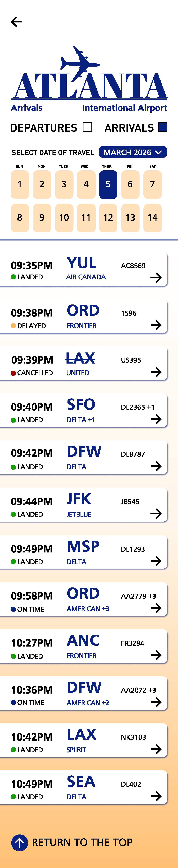This screenshot has width=178, height=868.
Task: Select date 12 in the calendar
Action: [108, 218]
